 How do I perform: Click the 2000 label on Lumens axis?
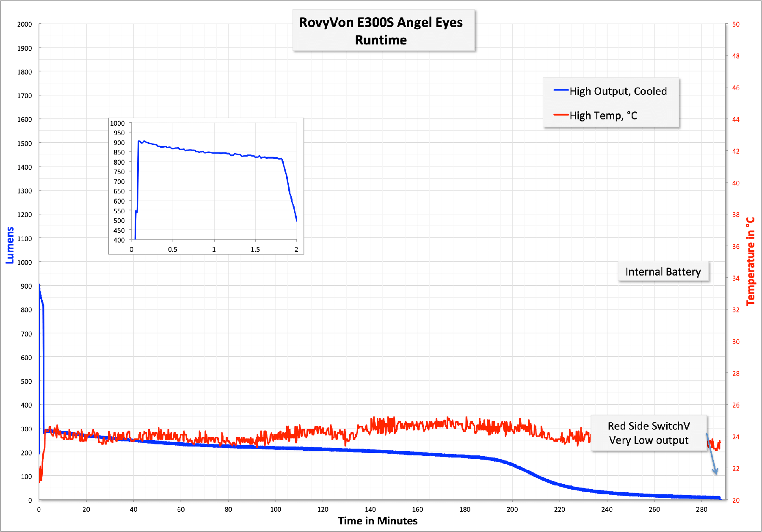[25, 25]
